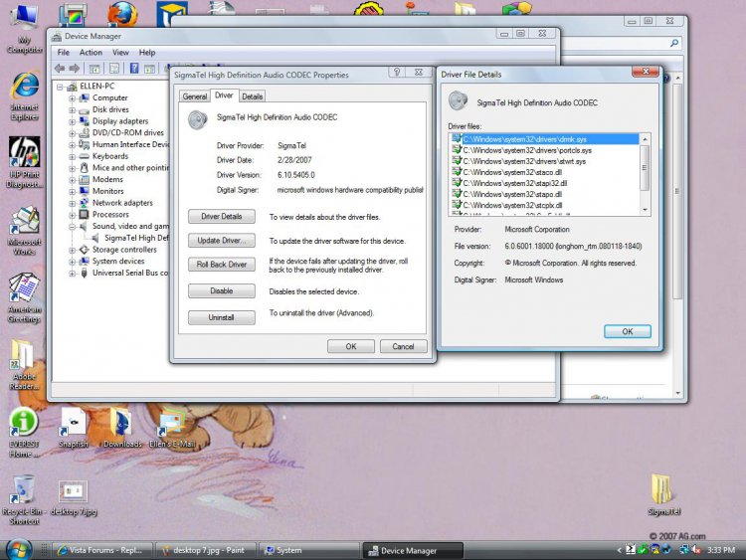Viewport: 746px width, 560px height.
Task: Open the Help menu in Device Manager
Action: tap(147, 53)
